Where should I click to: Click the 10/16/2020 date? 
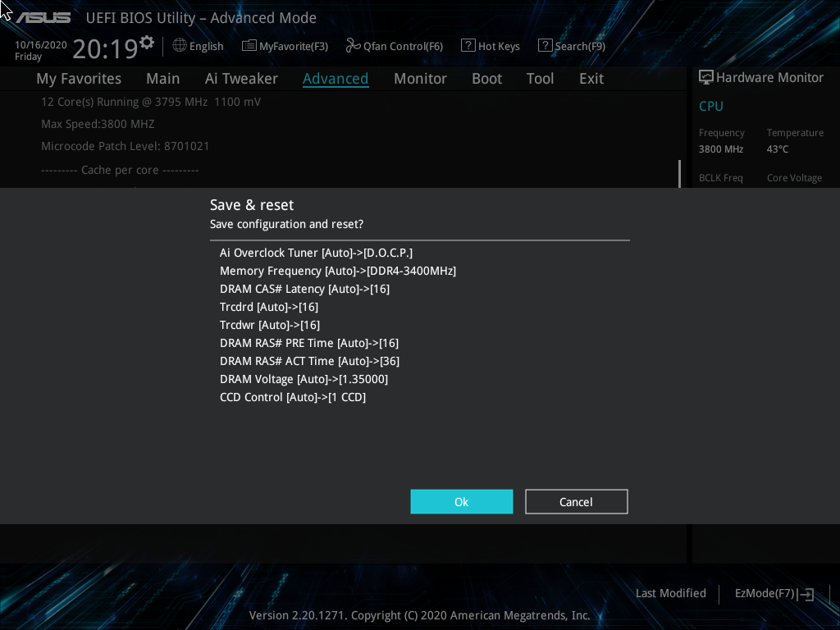coord(41,45)
